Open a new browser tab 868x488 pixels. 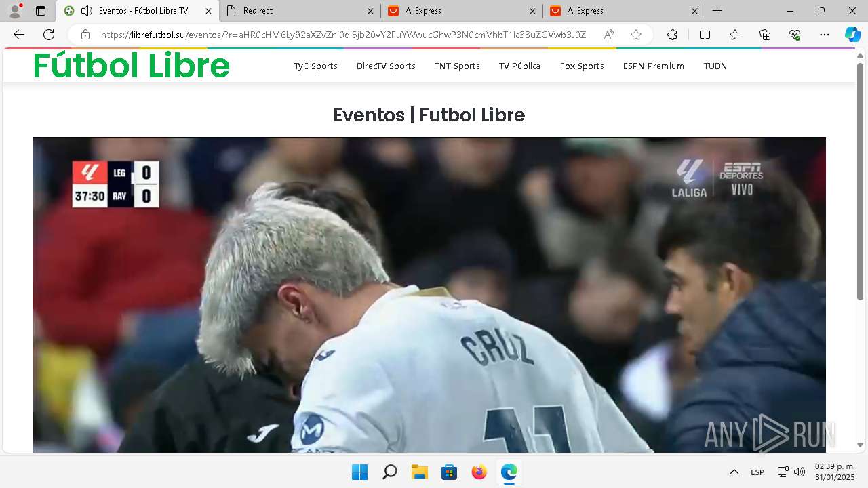717,11
